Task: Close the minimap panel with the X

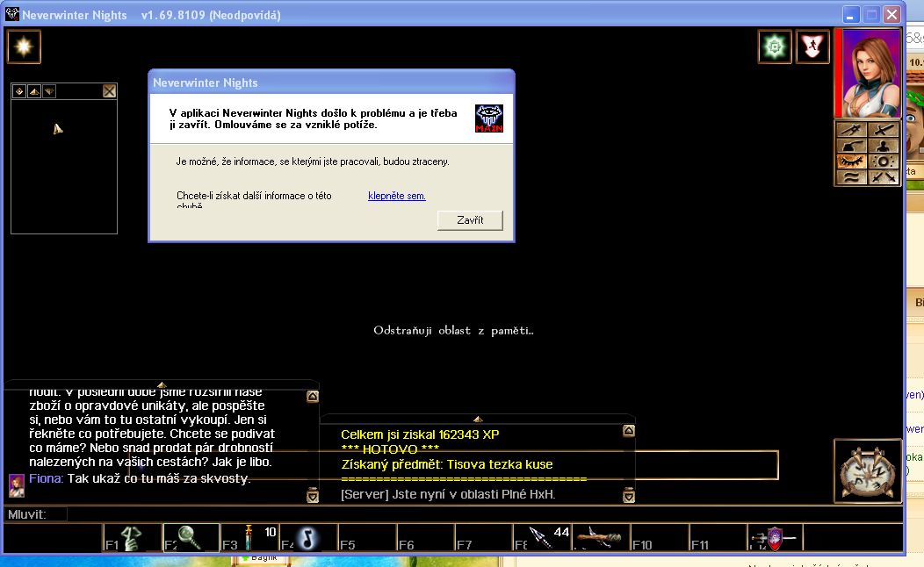Action: pyautogui.click(x=110, y=90)
